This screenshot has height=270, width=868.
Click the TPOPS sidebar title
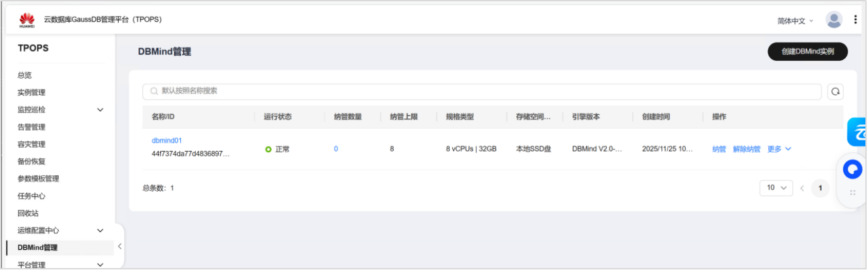click(33, 48)
